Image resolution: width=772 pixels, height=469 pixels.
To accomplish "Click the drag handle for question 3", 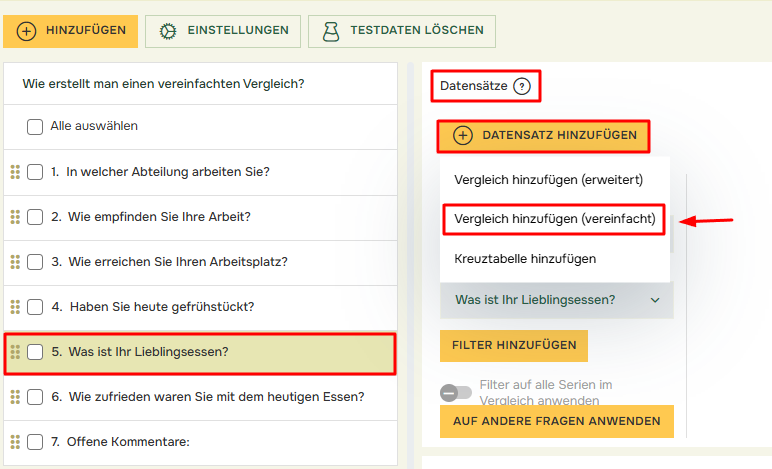I will (x=15, y=262).
